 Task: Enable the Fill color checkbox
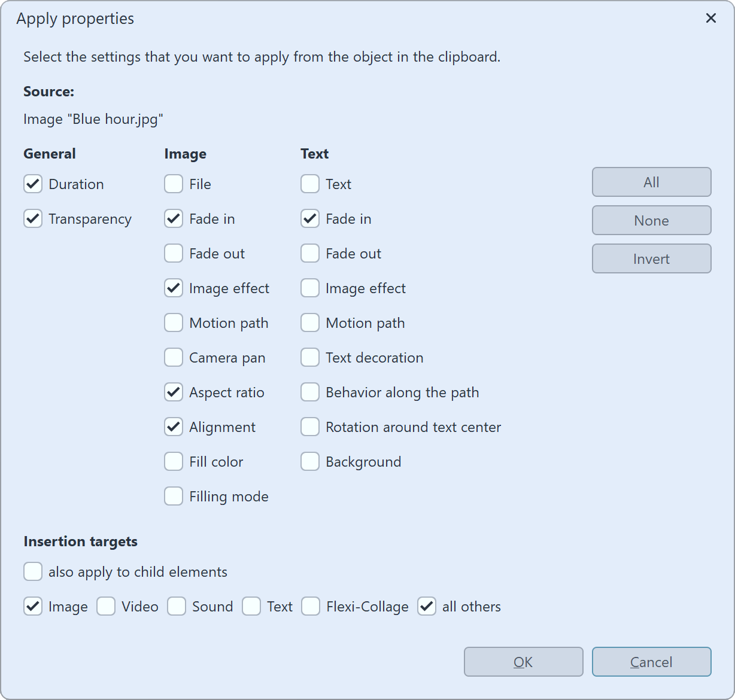173,461
